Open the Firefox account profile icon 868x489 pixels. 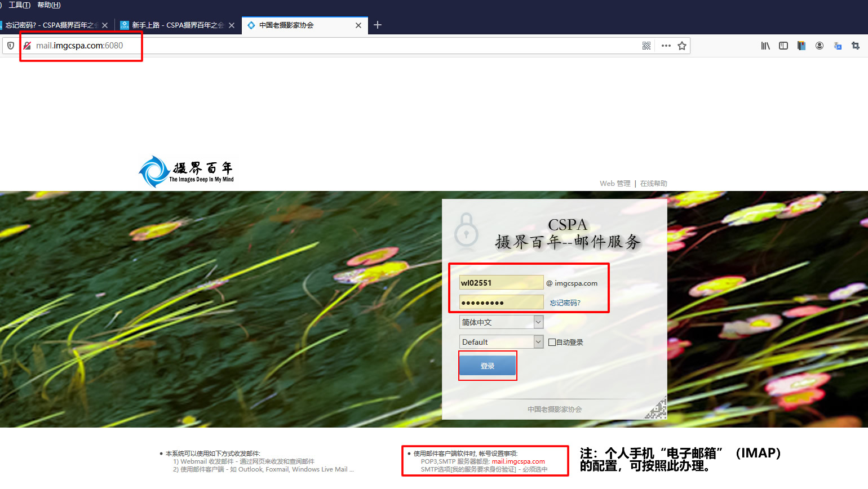click(x=820, y=46)
